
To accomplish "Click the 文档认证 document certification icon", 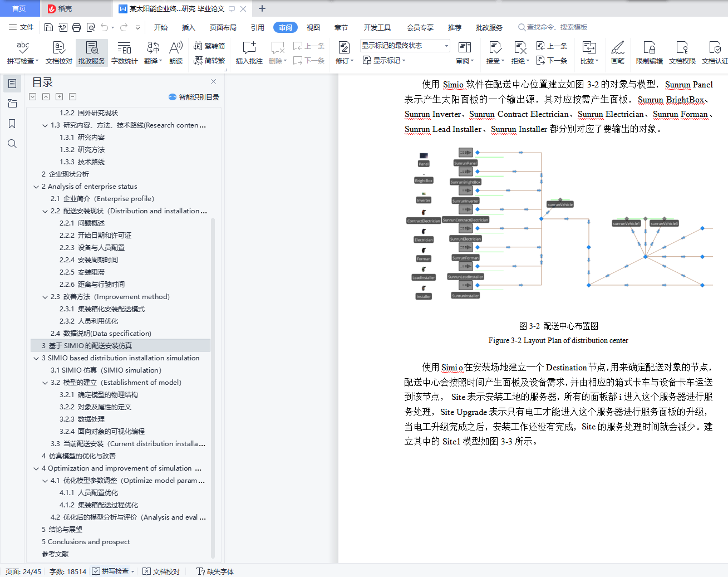I will pos(715,53).
